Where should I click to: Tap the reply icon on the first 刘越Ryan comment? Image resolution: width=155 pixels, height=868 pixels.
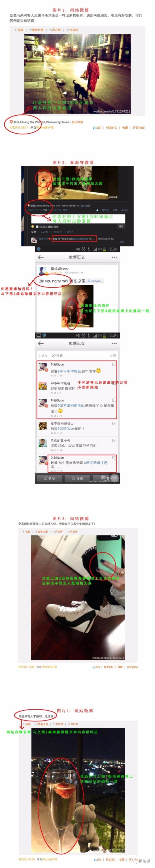[114, 365]
